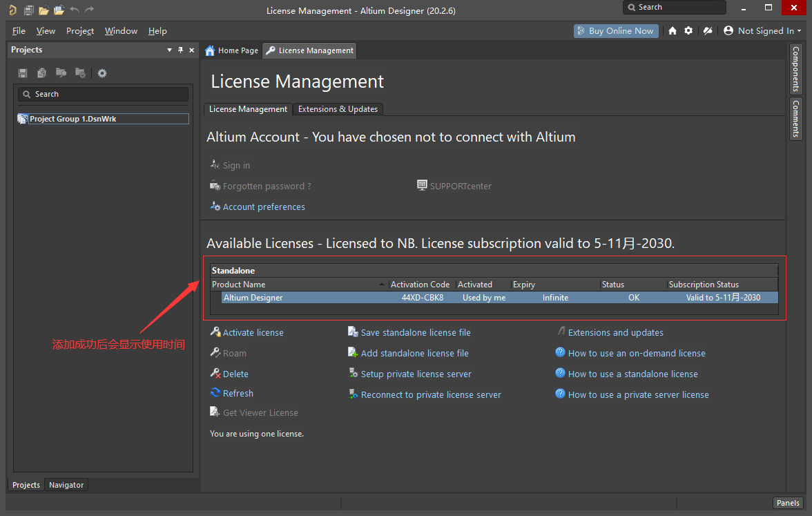Click the Save All icon in title bar

pyautogui.click(x=28, y=10)
